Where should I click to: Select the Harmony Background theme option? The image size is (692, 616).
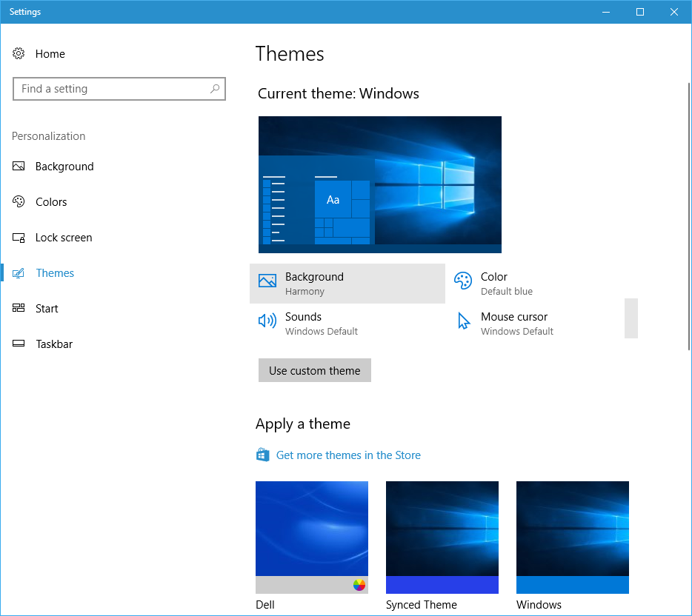(x=347, y=284)
